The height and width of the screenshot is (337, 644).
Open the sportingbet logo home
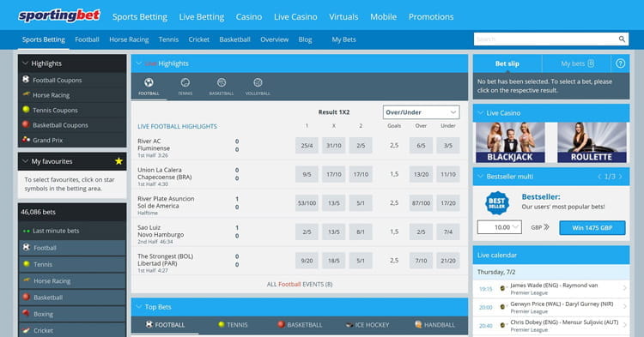pyautogui.click(x=59, y=15)
